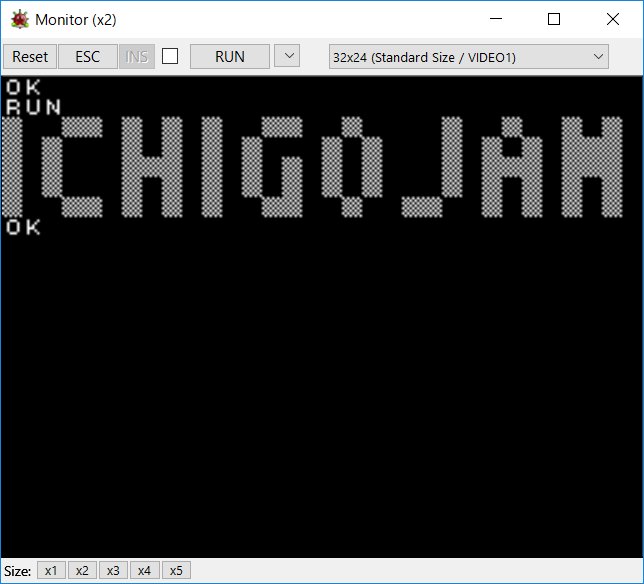Maximize the Monitor window

tap(554, 19)
